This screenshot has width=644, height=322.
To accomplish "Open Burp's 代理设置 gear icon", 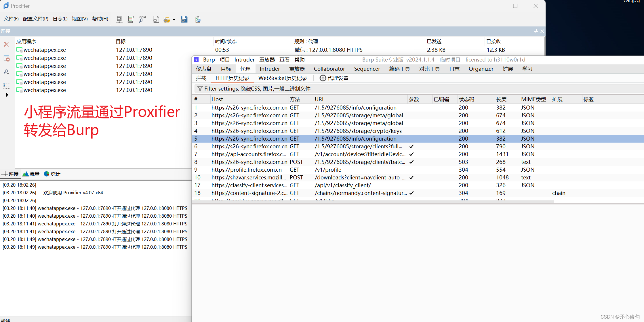I will pyautogui.click(x=323, y=78).
